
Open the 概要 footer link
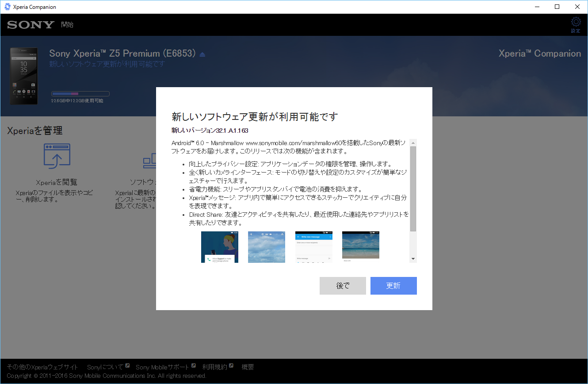(x=248, y=367)
